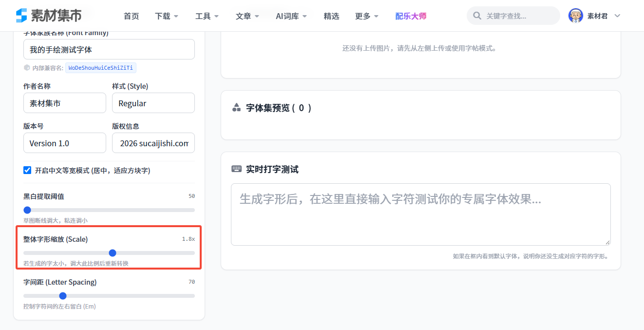
Task: Click the keyboard icon beside 实时打字测试
Action: (x=236, y=169)
